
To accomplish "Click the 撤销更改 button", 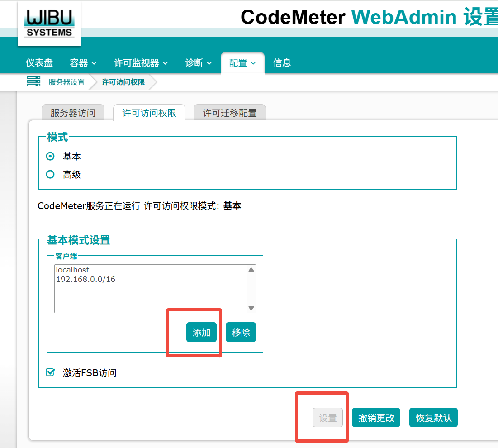I will coord(376,418).
